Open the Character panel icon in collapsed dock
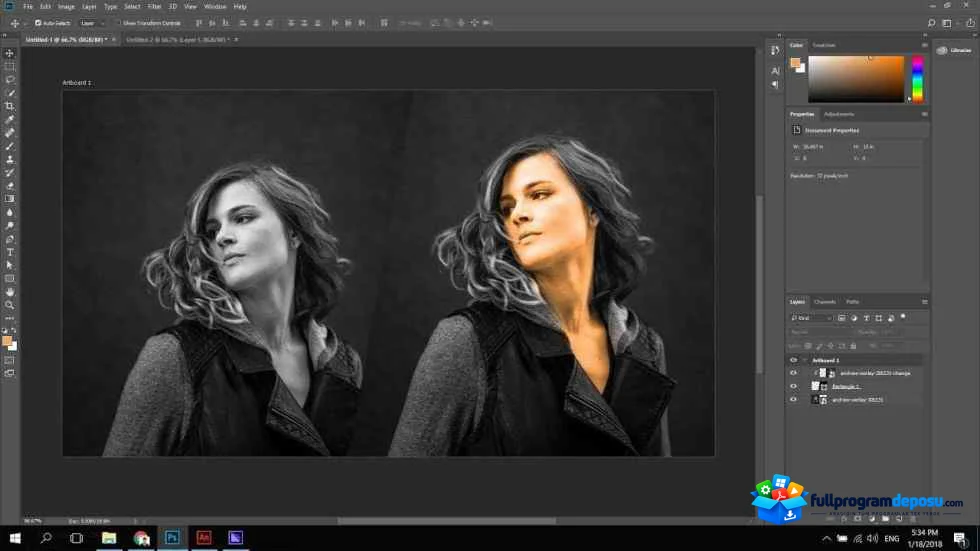 click(x=775, y=71)
